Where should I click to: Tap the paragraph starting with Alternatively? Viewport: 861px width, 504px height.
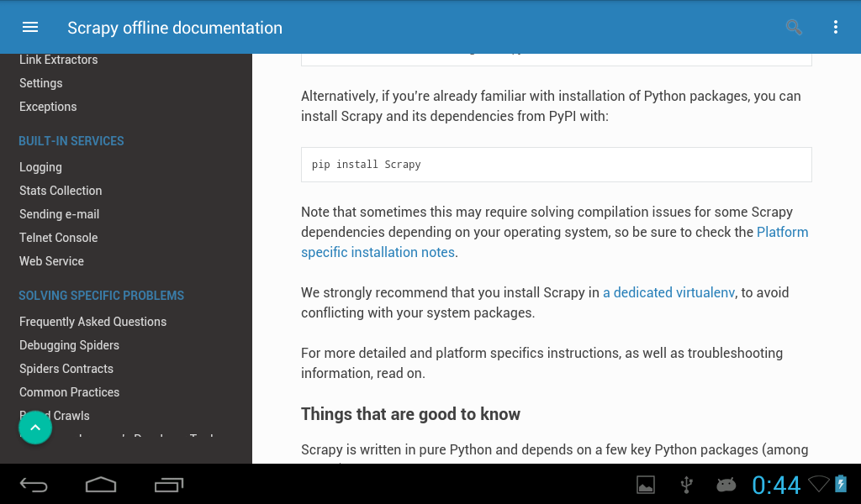(551, 106)
